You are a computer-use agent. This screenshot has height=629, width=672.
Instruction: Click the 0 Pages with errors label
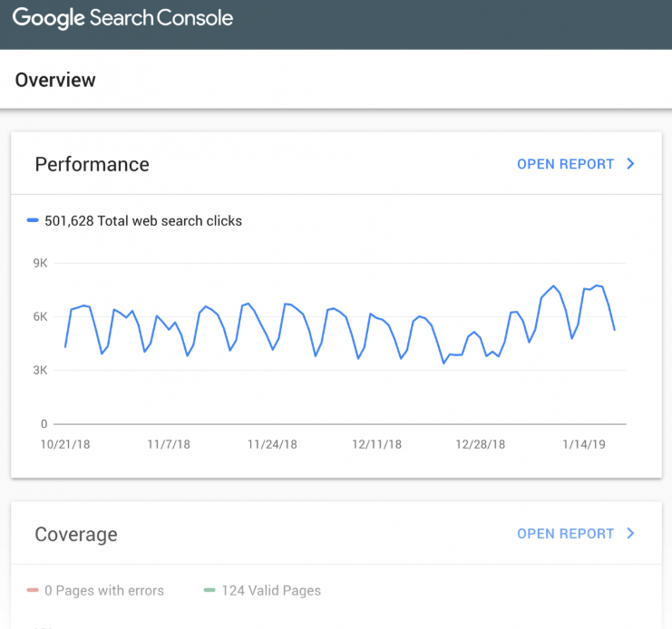click(x=104, y=590)
